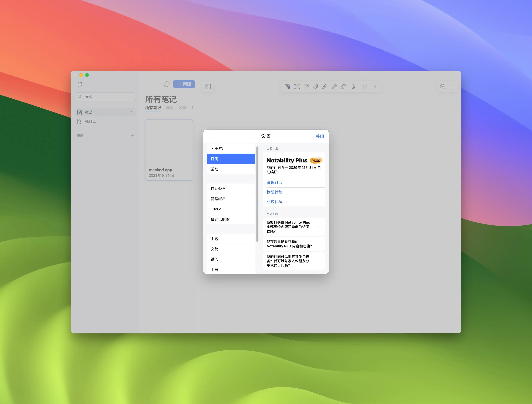Open note list ellipsis menu
The width and height of the screenshot is (532, 404).
click(167, 84)
